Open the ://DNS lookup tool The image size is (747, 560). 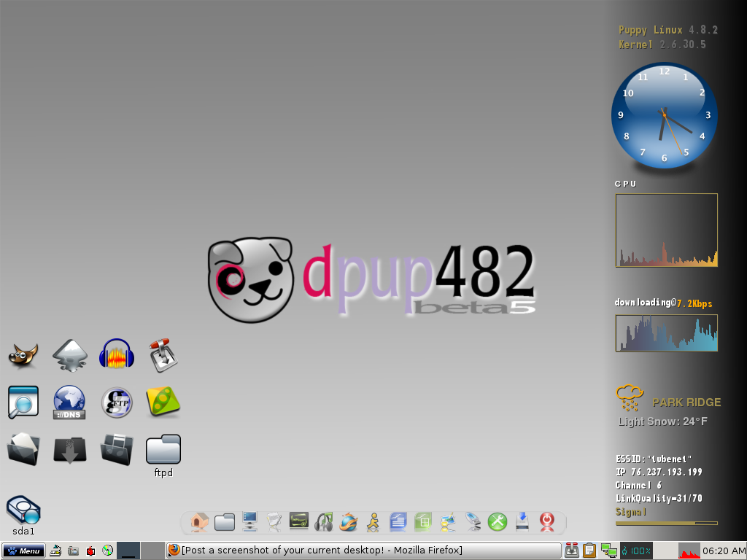(x=69, y=402)
